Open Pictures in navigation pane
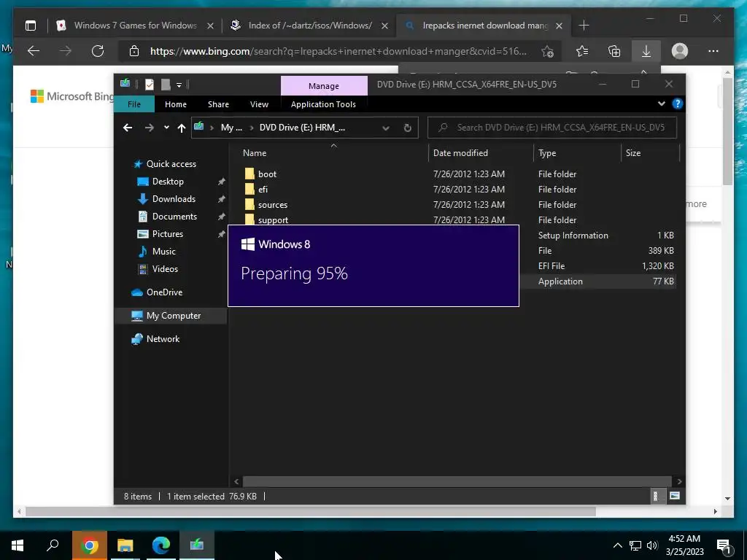747x560 pixels. pyautogui.click(x=167, y=234)
